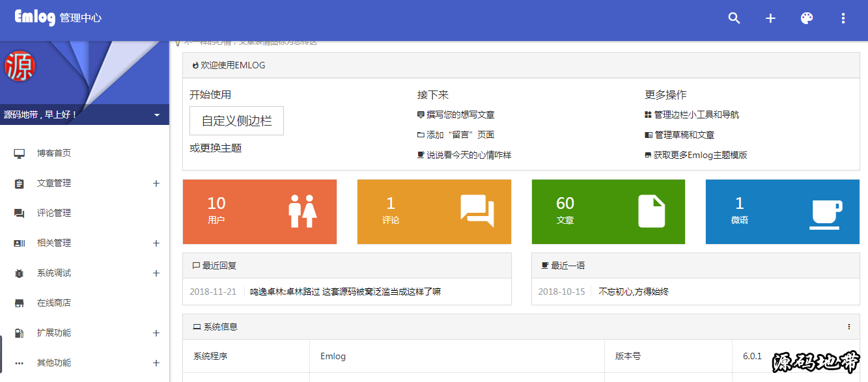
Task: Open the theme palette icon
Action: (x=807, y=18)
